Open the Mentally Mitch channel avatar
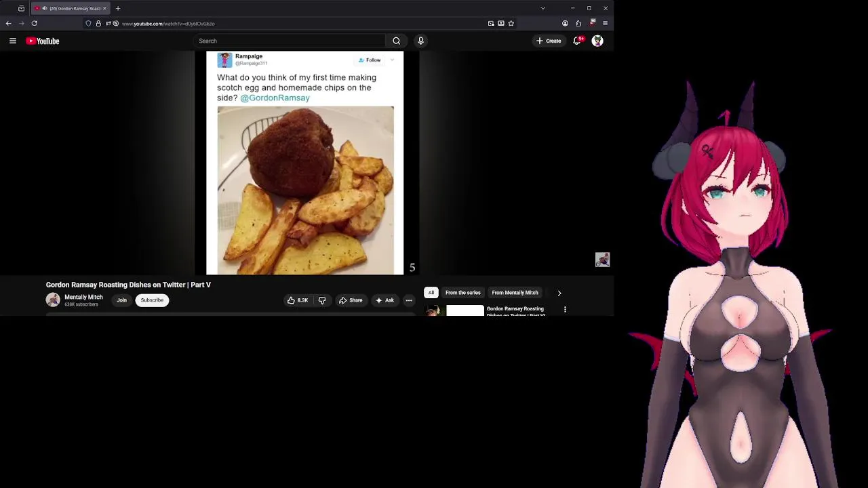Screen dimensions: 868x488 tap(53, 300)
